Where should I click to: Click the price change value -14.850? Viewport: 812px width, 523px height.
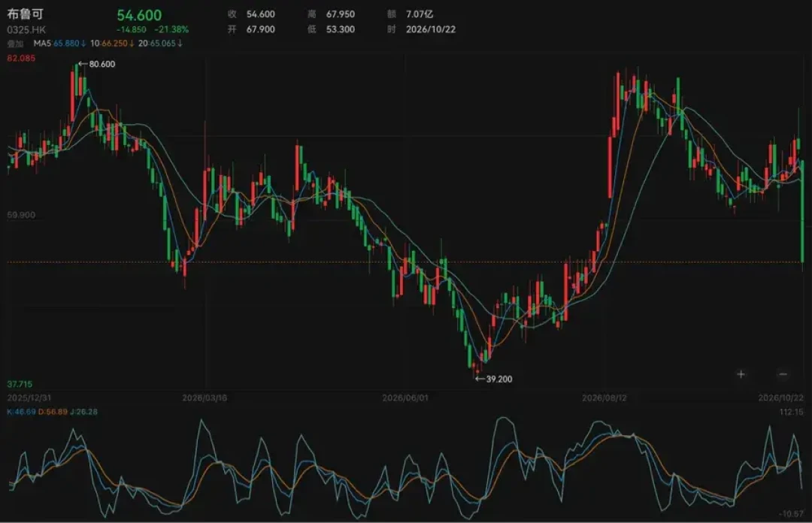pos(131,29)
